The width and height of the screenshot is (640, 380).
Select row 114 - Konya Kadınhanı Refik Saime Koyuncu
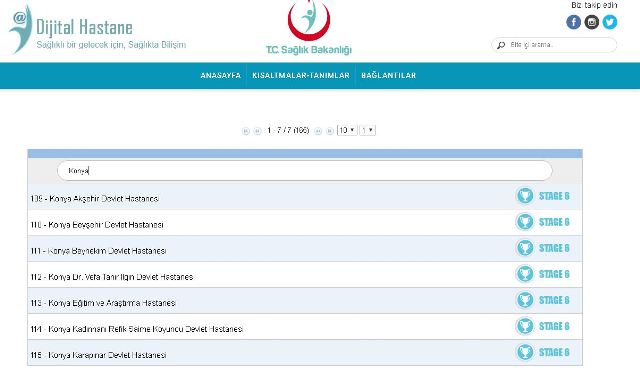(304, 327)
